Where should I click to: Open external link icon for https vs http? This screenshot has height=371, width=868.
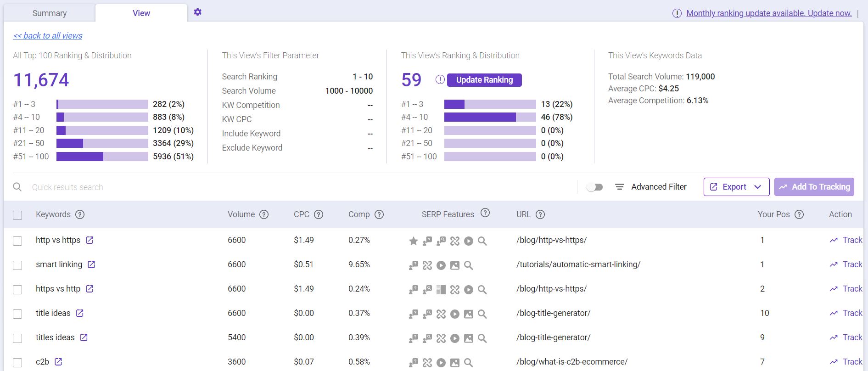coord(90,289)
